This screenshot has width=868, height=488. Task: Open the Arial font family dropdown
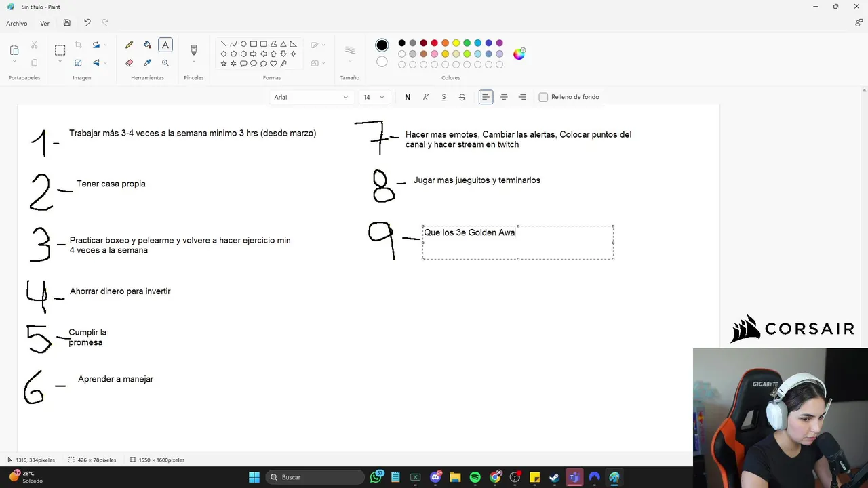[311, 97]
